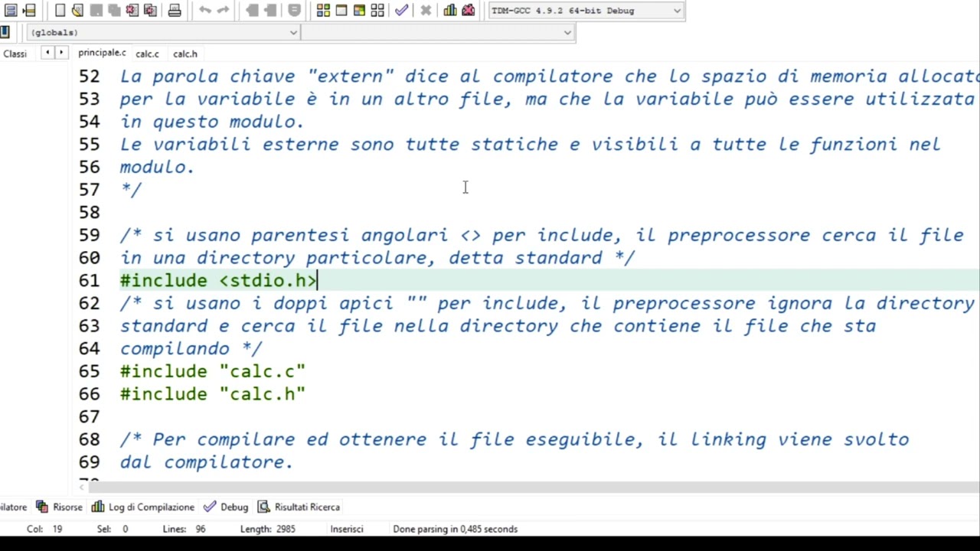The height and width of the screenshot is (551, 980).
Task: Click the 'Lines: 96' status bar entry
Action: click(x=184, y=529)
